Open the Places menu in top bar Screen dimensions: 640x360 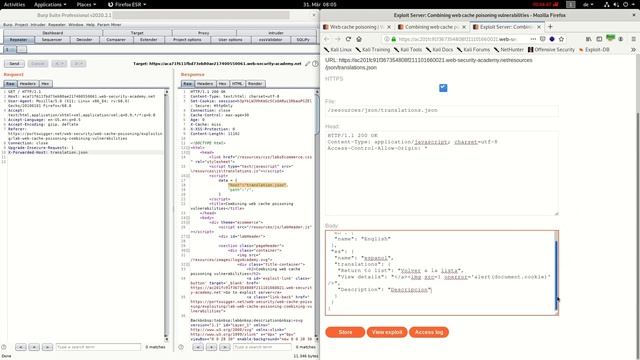[x=86, y=4]
